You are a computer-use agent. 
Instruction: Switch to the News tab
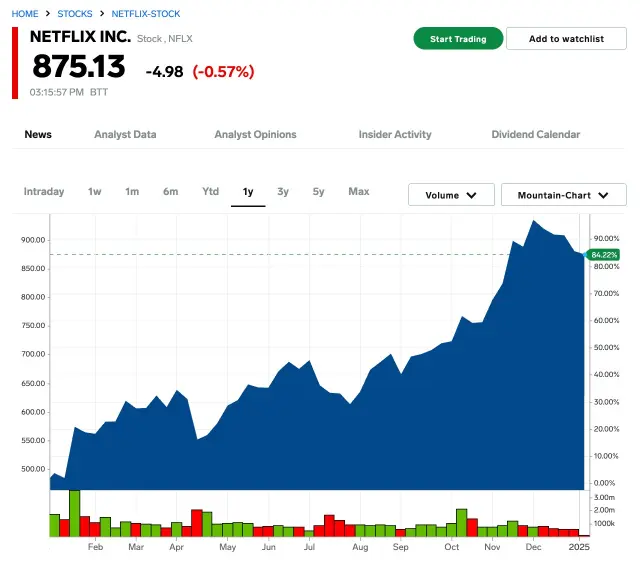point(38,134)
